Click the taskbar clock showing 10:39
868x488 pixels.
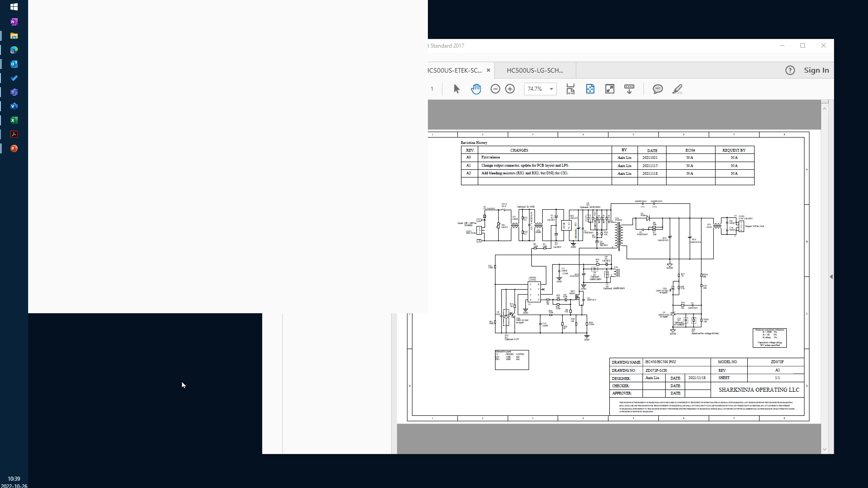(14, 479)
